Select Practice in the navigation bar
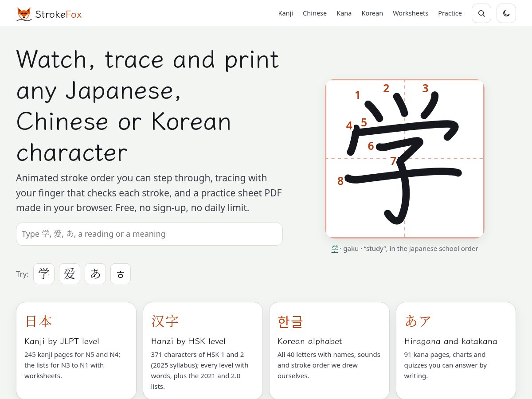Screen dimensions: 532x399 (450, 13)
